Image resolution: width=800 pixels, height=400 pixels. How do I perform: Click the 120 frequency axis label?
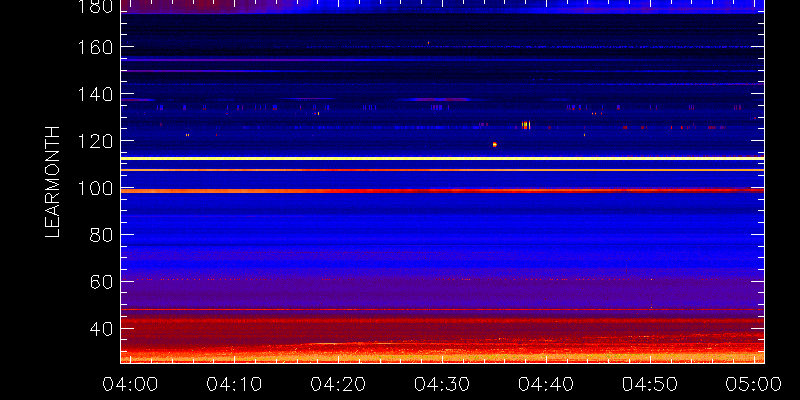click(x=95, y=141)
